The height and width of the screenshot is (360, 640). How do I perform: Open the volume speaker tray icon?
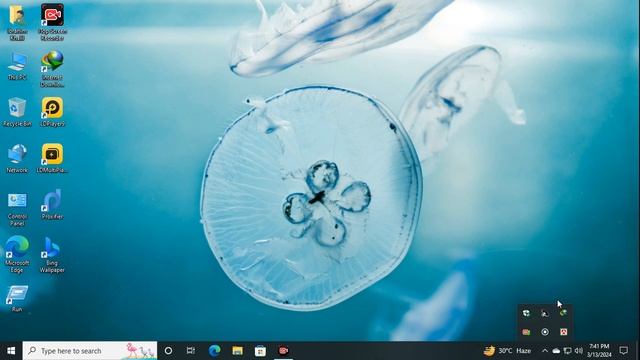(578, 351)
